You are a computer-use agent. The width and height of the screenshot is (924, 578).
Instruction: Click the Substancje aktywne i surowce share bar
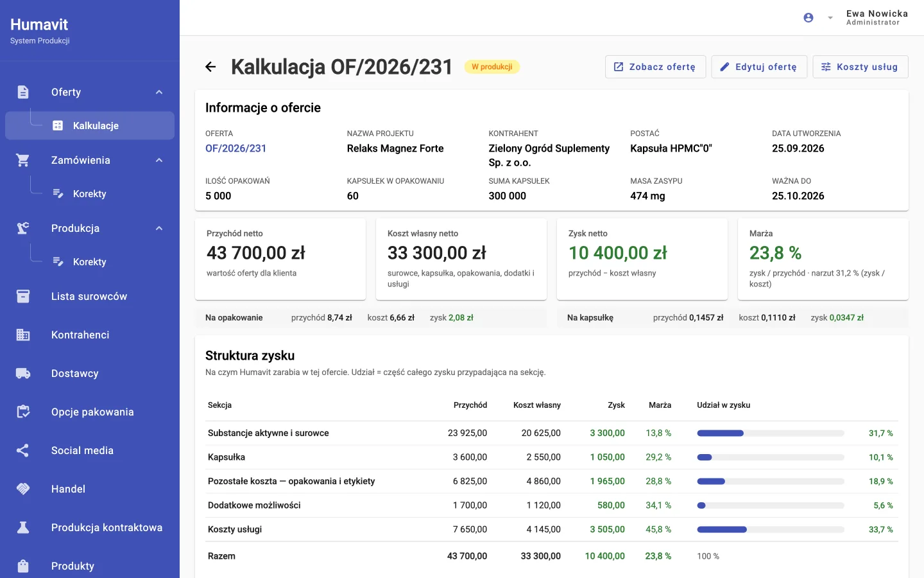tap(771, 433)
